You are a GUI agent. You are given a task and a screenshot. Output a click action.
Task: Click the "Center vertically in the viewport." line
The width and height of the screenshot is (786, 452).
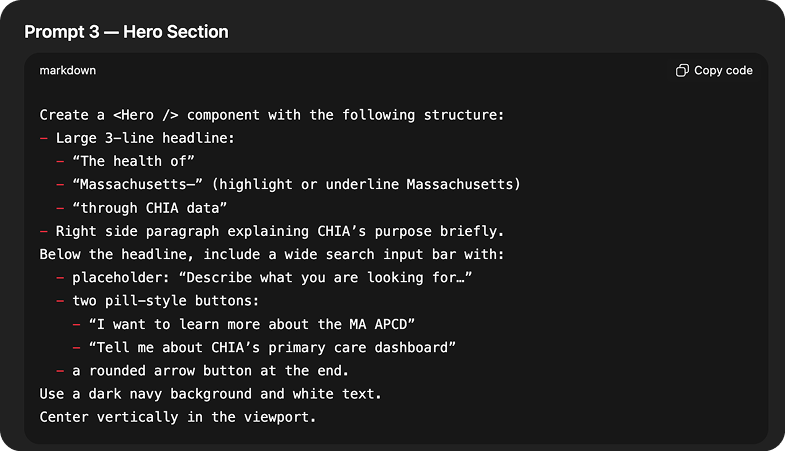pyautogui.click(x=178, y=415)
